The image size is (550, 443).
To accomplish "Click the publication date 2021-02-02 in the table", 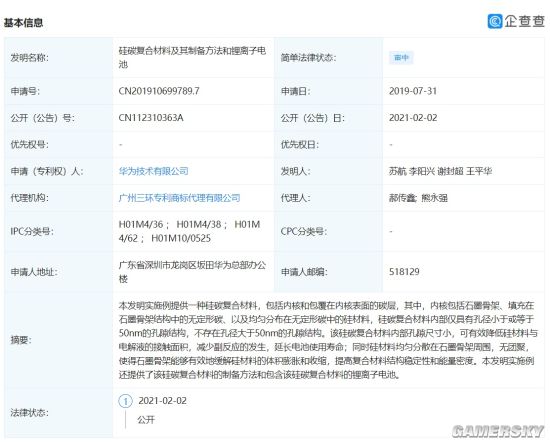I will [x=413, y=118].
